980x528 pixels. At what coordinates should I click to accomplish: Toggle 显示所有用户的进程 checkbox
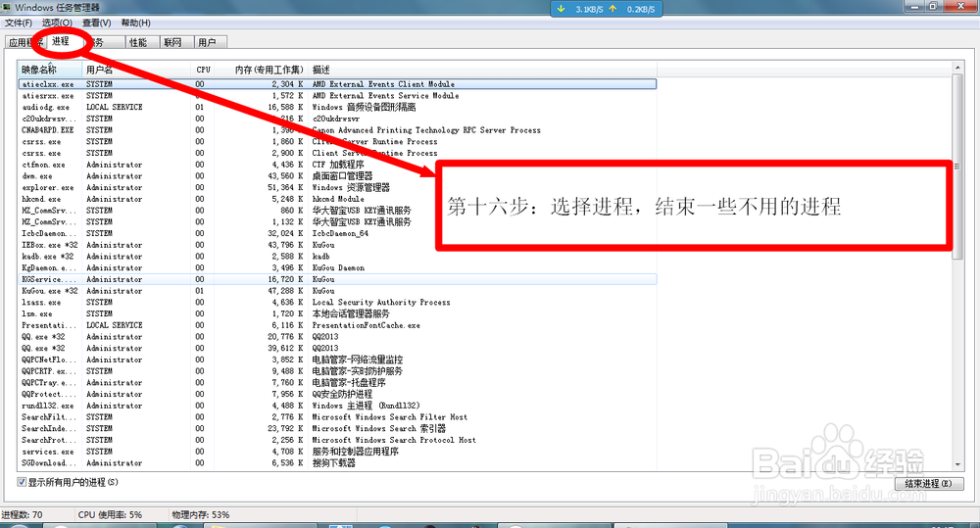pyautogui.click(x=22, y=482)
